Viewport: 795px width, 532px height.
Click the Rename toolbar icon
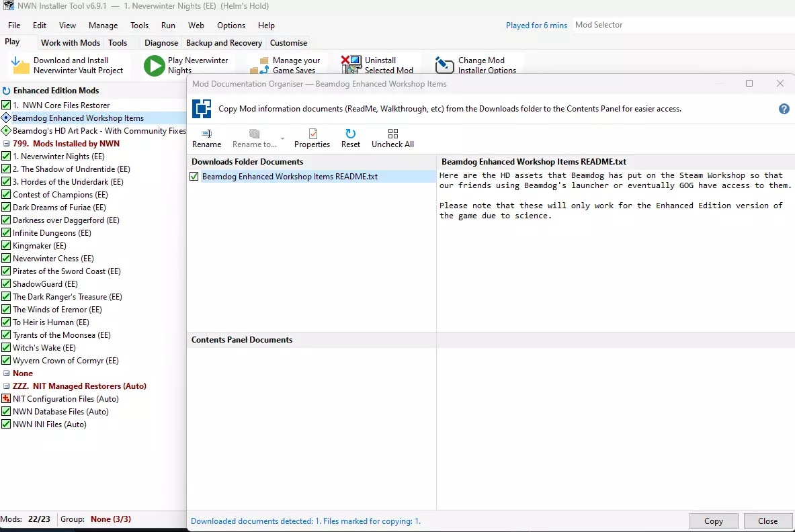point(206,134)
